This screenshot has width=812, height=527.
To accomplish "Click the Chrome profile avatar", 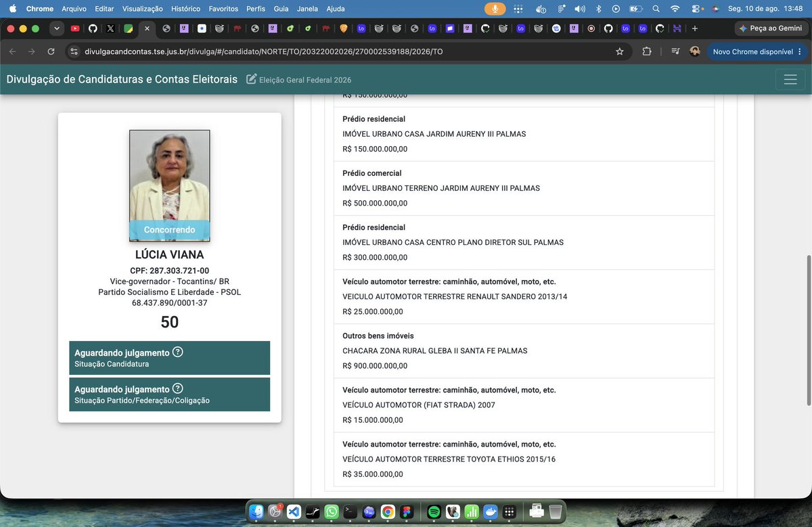I will (x=694, y=51).
